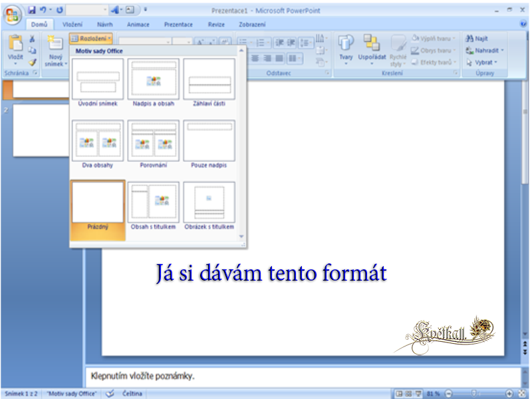Viewport: 532px width, 399px height.
Task: Click the Čeština language indicator
Action: coord(132,394)
